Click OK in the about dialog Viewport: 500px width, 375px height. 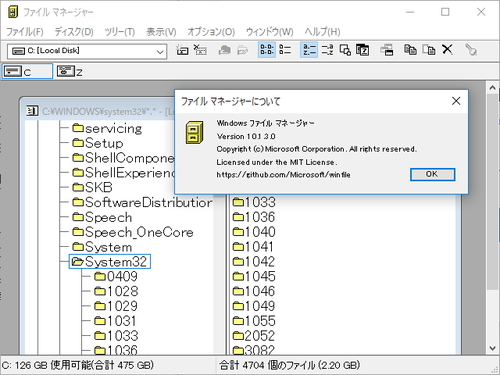(x=432, y=174)
